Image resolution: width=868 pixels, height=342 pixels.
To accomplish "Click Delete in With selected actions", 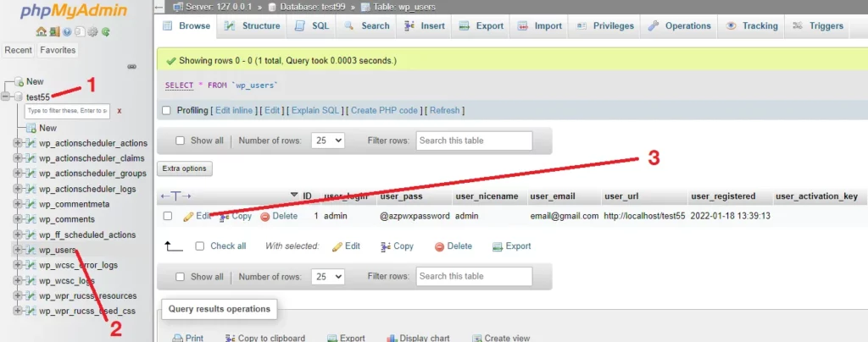I will [453, 245].
